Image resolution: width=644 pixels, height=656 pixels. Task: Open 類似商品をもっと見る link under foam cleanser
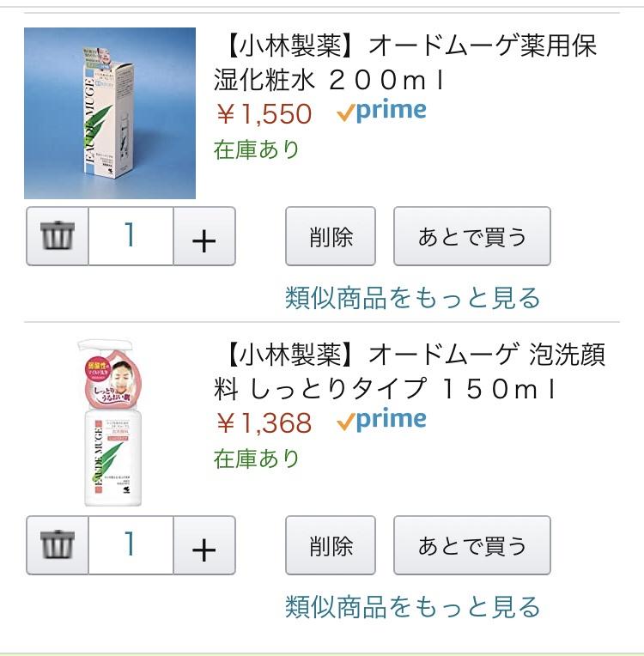[413, 607]
